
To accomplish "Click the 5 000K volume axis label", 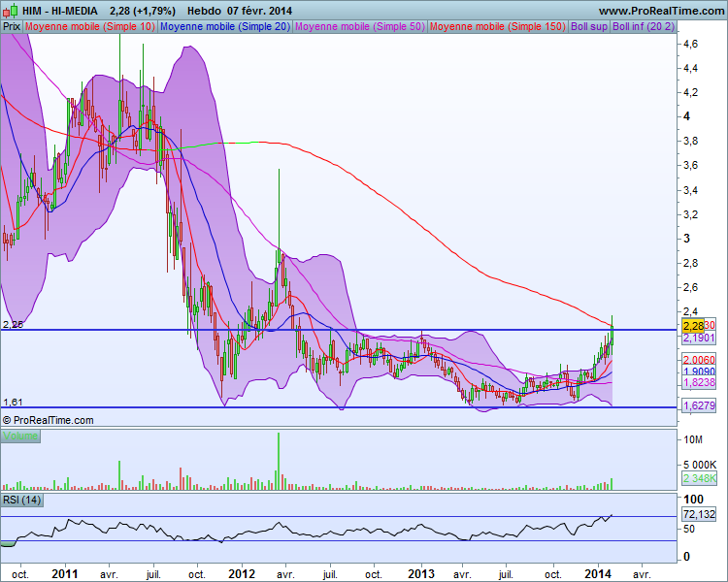I will coord(700,465).
